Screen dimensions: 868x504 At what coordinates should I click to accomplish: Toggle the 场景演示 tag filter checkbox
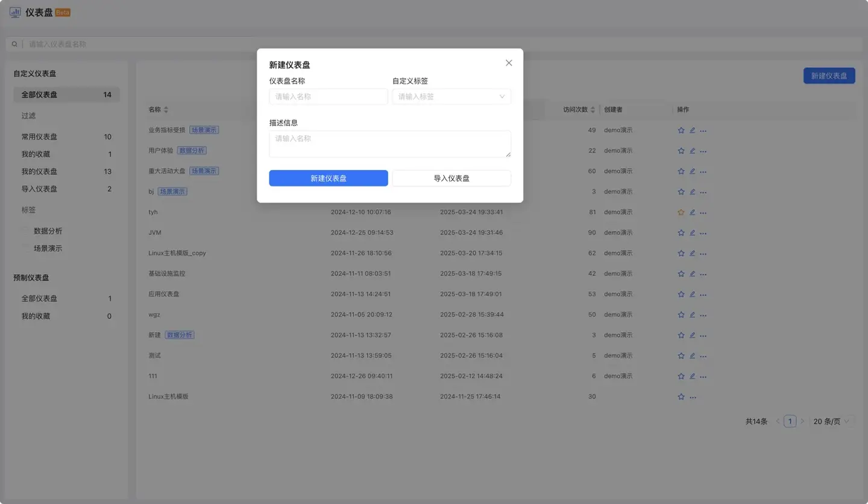[x=26, y=248]
